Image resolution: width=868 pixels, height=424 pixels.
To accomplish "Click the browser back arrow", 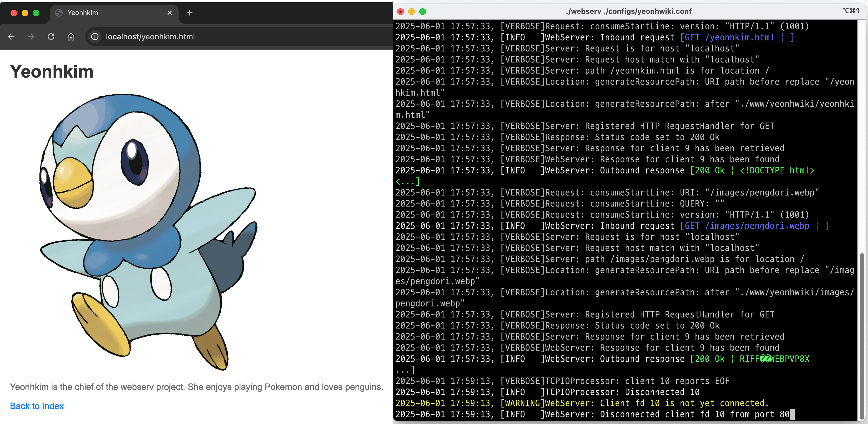I will (x=11, y=37).
